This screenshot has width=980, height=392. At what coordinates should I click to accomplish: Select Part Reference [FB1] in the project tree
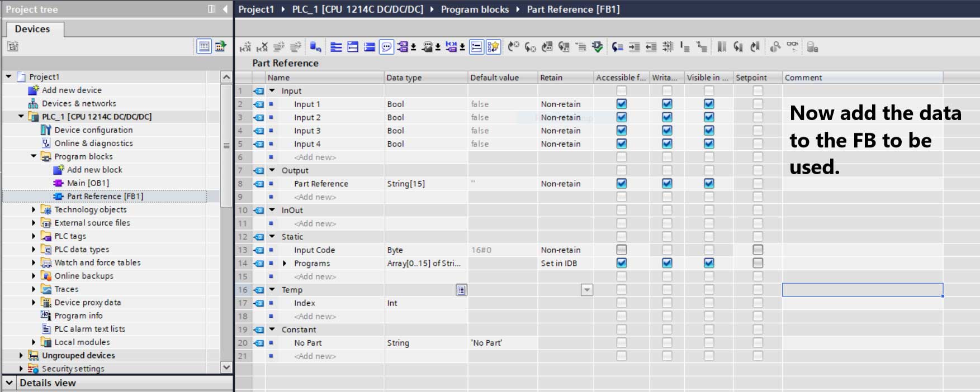(105, 197)
